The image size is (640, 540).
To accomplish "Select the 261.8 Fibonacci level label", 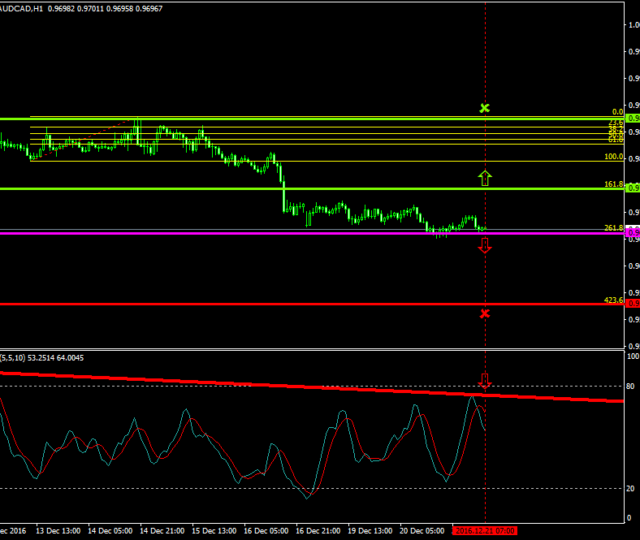I will coord(614,228).
